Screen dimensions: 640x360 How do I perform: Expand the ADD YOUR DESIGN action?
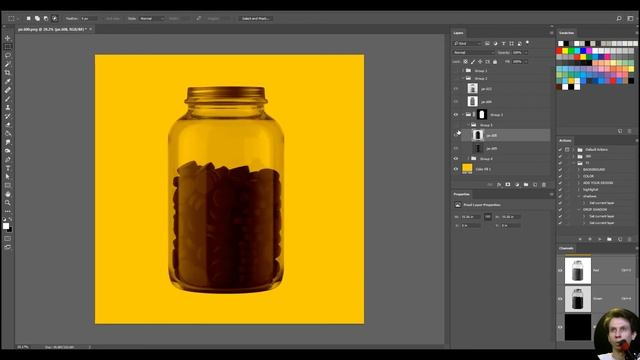tap(579, 183)
